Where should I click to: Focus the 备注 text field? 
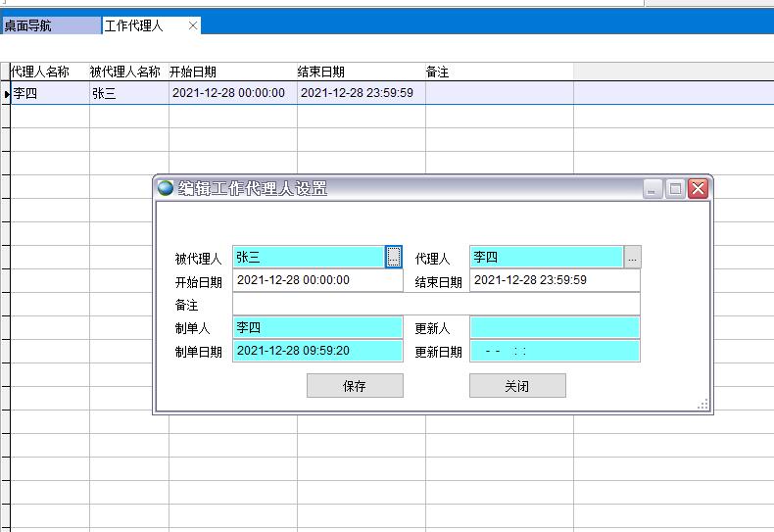(435, 304)
